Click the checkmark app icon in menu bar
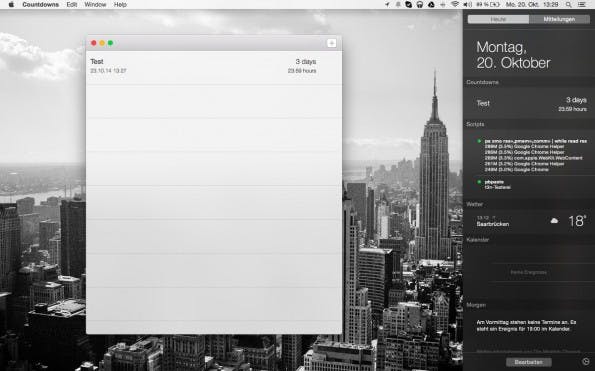The image size is (595, 371). (409, 5)
